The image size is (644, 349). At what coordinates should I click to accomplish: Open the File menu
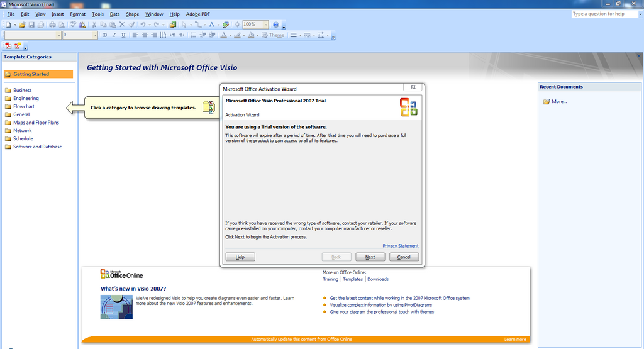[x=11, y=14]
